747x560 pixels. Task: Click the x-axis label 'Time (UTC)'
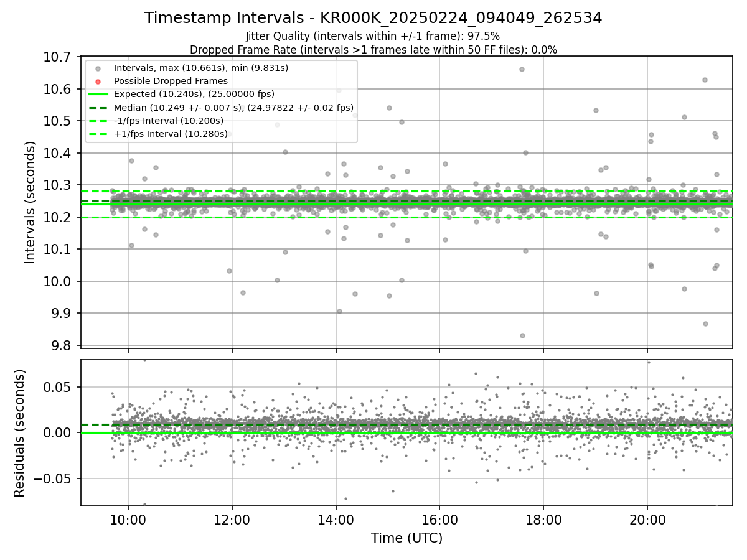(406, 538)
